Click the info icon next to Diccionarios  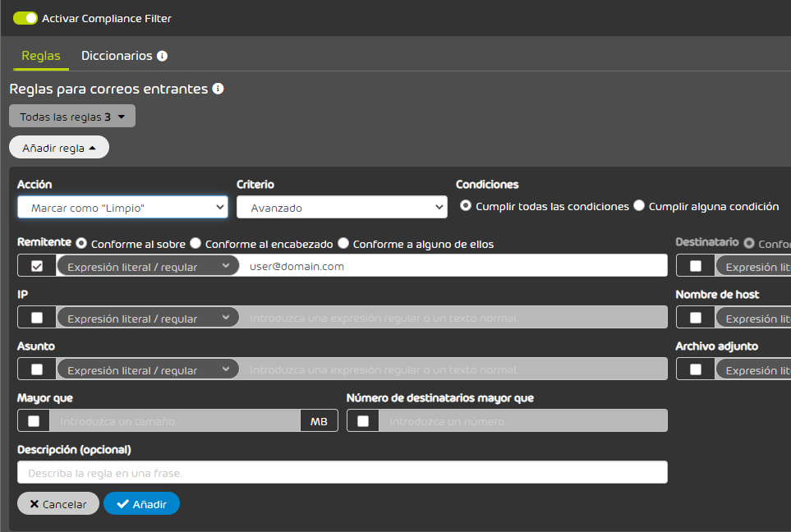pyautogui.click(x=162, y=56)
